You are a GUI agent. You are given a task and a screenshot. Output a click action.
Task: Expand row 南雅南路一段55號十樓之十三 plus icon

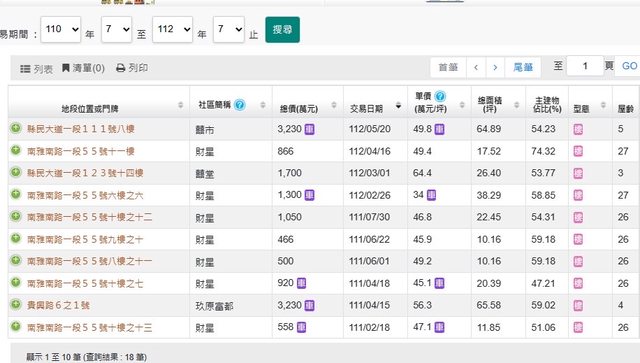click(16, 326)
